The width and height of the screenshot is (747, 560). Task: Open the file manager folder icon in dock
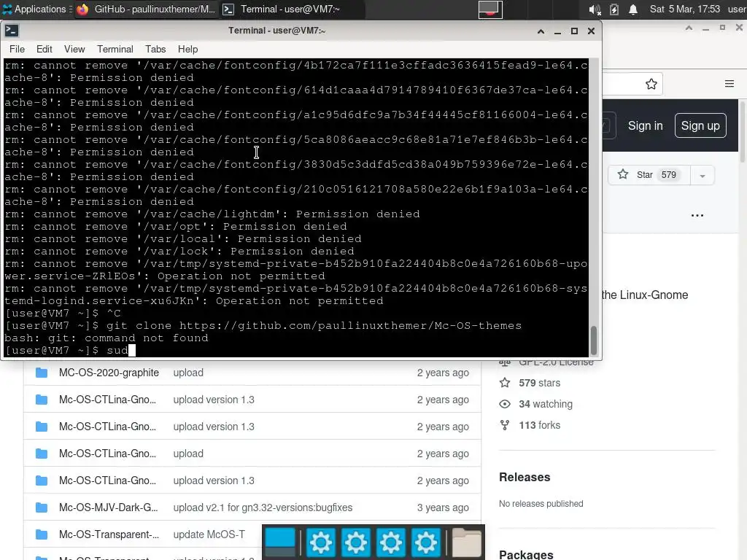click(466, 542)
